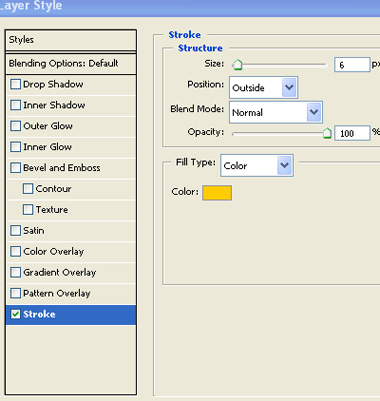Select the Pattern Overlay label
The image size is (380, 401).
point(57,294)
